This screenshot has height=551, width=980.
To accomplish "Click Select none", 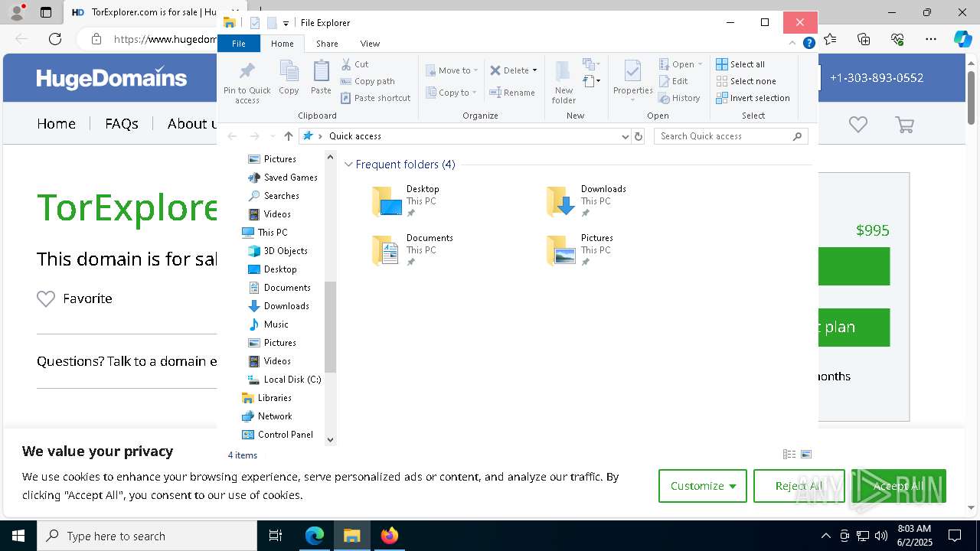I will tap(746, 81).
